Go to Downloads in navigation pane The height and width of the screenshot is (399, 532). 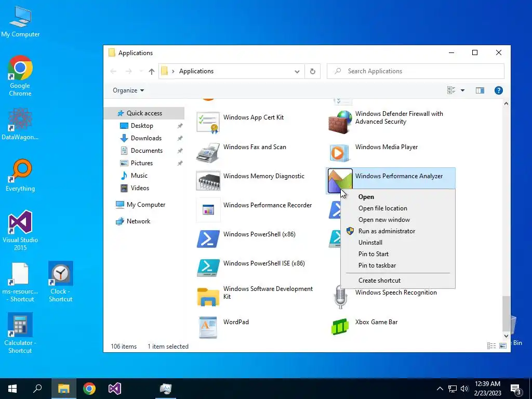point(146,138)
